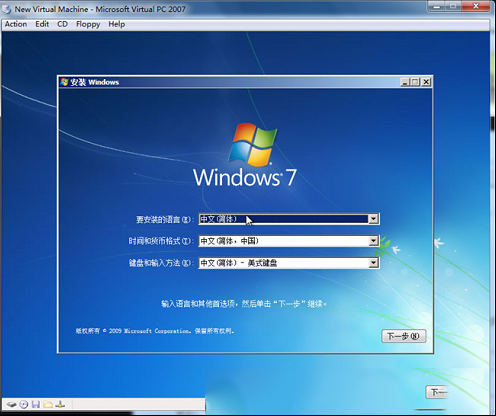Click the network adapter status icon
The height and width of the screenshot is (416, 496).
[60, 405]
